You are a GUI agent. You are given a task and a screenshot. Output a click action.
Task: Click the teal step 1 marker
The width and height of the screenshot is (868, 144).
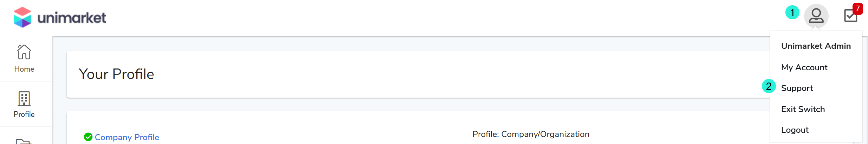[x=792, y=13]
